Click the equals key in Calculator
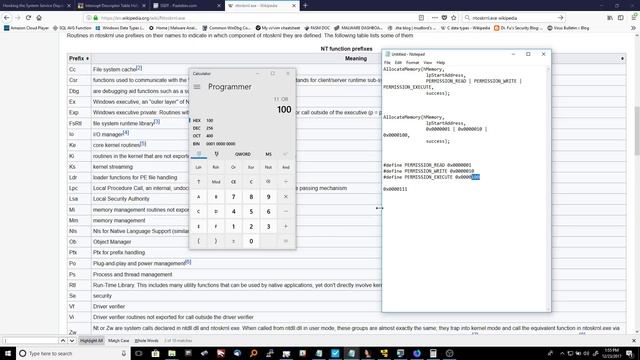This screenshot has width=640, height=360. pos(286,241)
